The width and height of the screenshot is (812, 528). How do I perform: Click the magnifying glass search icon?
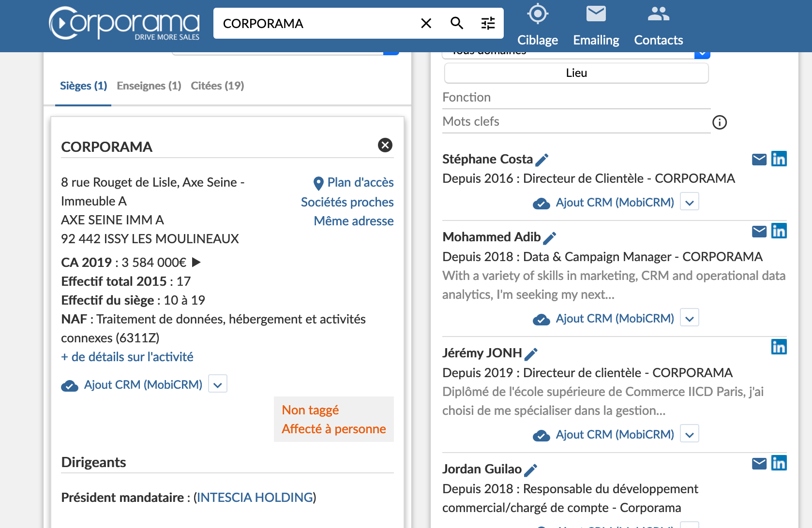click(457, 23)
